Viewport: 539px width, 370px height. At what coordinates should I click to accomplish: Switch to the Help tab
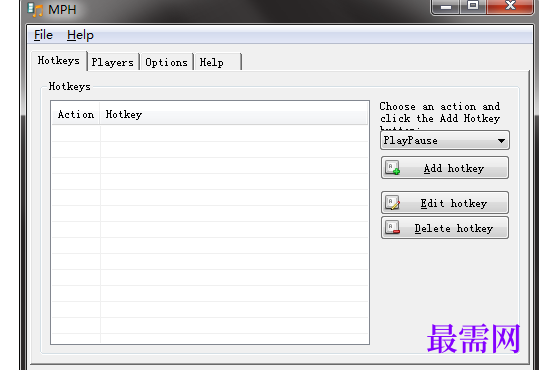coord(217,63)
